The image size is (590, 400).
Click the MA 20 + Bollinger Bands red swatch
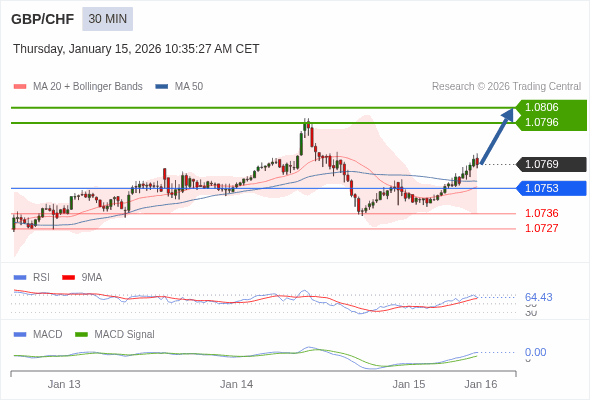tap(20, 87)
